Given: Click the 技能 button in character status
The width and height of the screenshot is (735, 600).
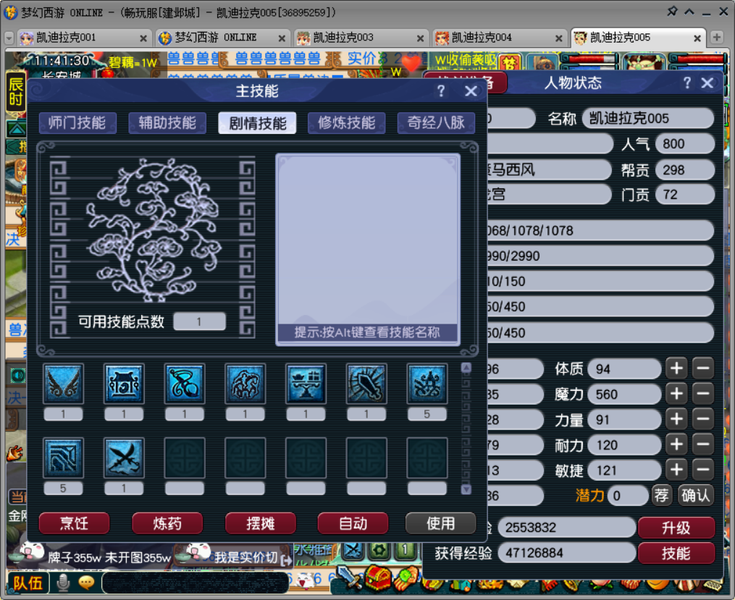Looking at the screenshot, I should (676, 553).
